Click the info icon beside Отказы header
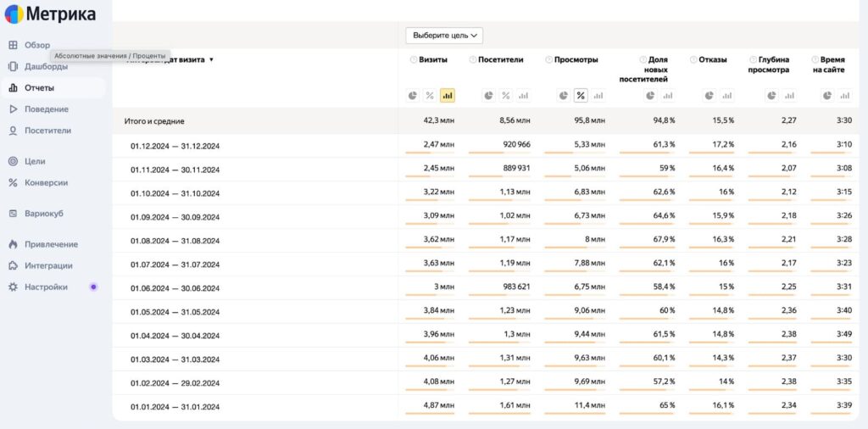Screen dimensions: 868x429 pyautogui.click(x=693, y=60)
